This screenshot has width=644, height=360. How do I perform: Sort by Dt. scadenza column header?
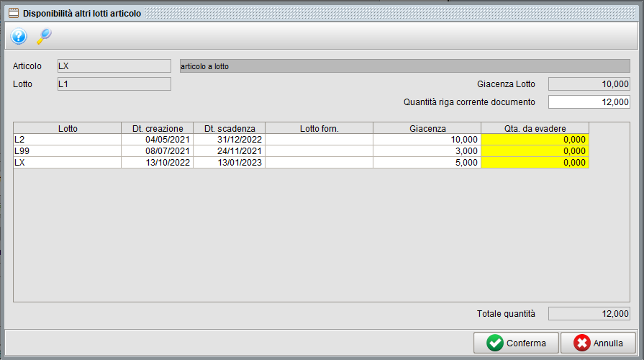click(230, 128)
